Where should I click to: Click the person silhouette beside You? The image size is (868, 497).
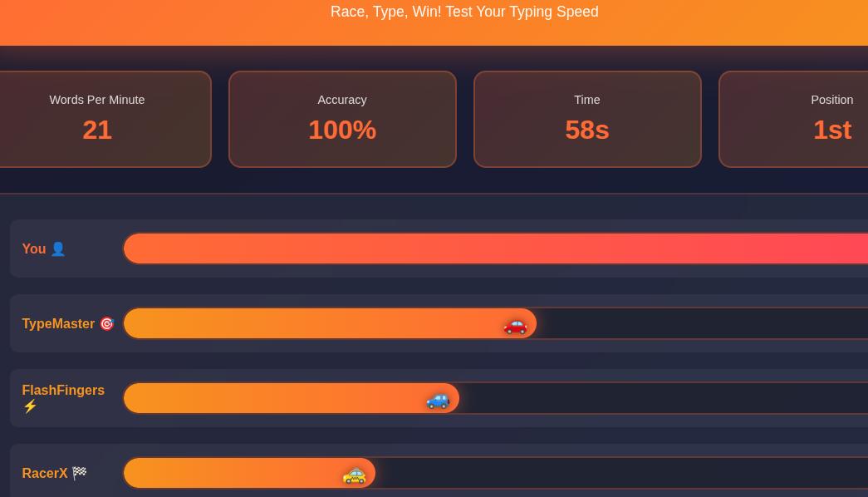[58, 248]
